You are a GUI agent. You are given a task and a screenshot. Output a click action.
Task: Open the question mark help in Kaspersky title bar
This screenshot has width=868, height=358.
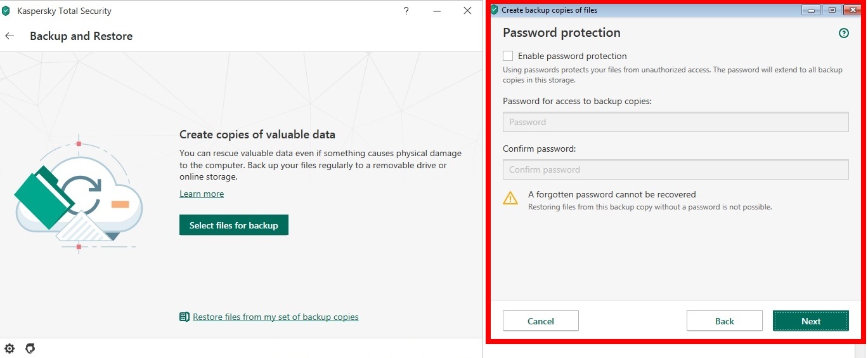406,11
